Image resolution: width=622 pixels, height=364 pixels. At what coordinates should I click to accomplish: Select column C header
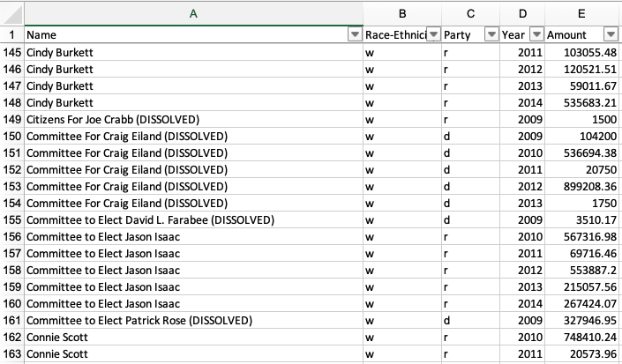[x=470, y=14]
